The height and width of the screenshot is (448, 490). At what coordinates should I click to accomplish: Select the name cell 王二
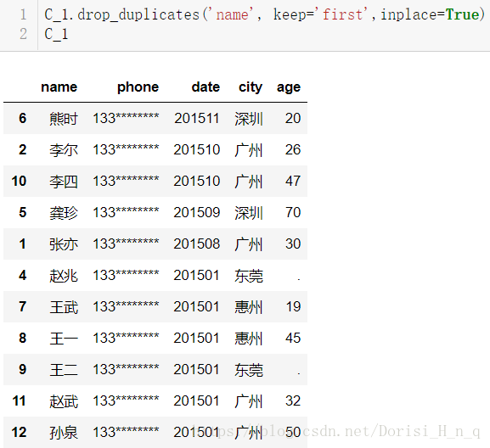click(64, 370)
